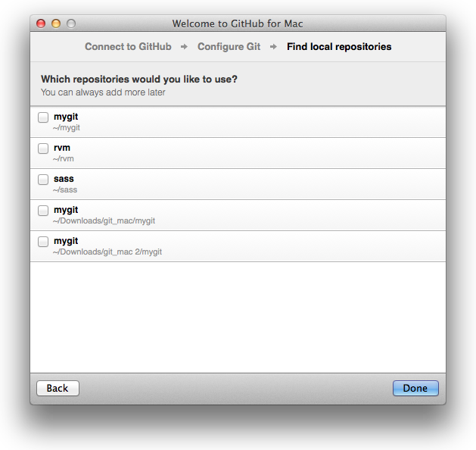The image size is (476, 450).
Task: Tick the sass repository checkbox
Action: [43, 180]
